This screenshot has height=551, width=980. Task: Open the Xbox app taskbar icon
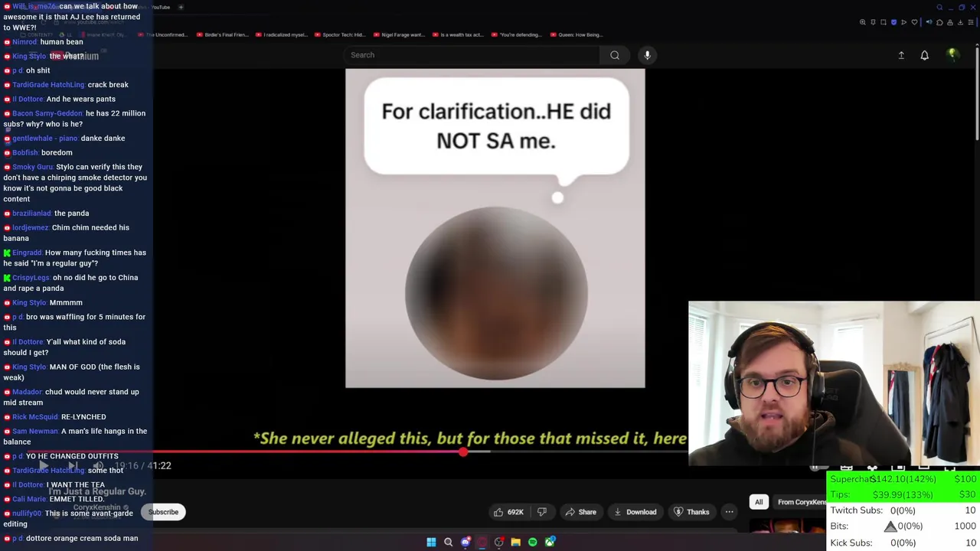(x=550, y=542)
